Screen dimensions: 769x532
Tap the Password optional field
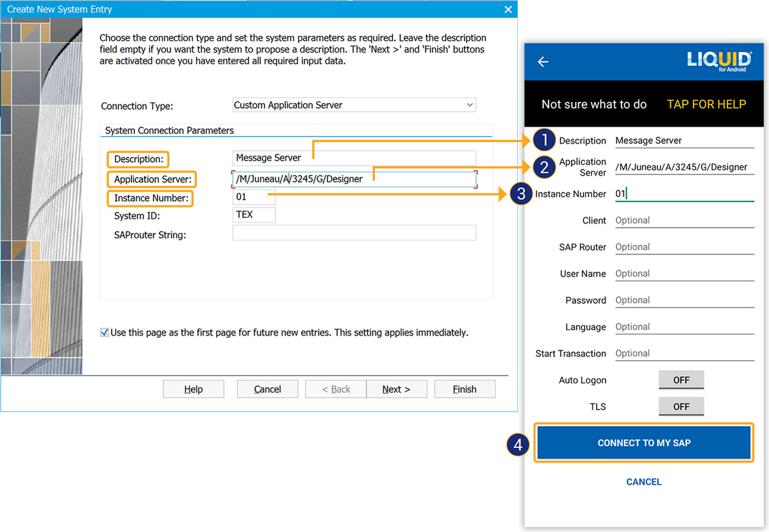(684, 300)
